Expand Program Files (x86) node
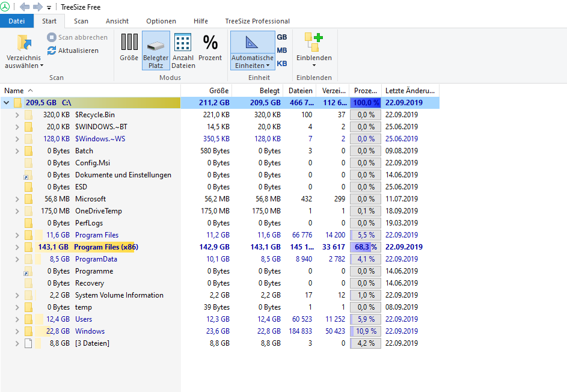Image resolution: width=567 pixels, height=392 pixels. [17, 247]
